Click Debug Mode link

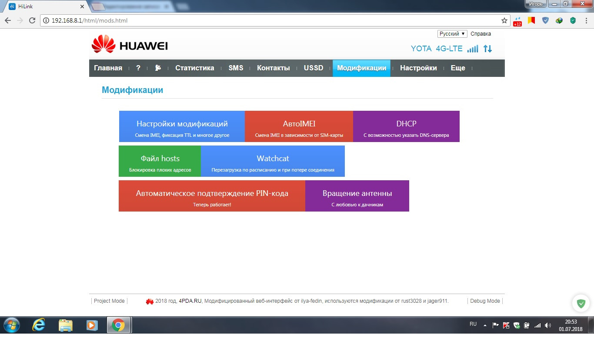pos(485,301)
